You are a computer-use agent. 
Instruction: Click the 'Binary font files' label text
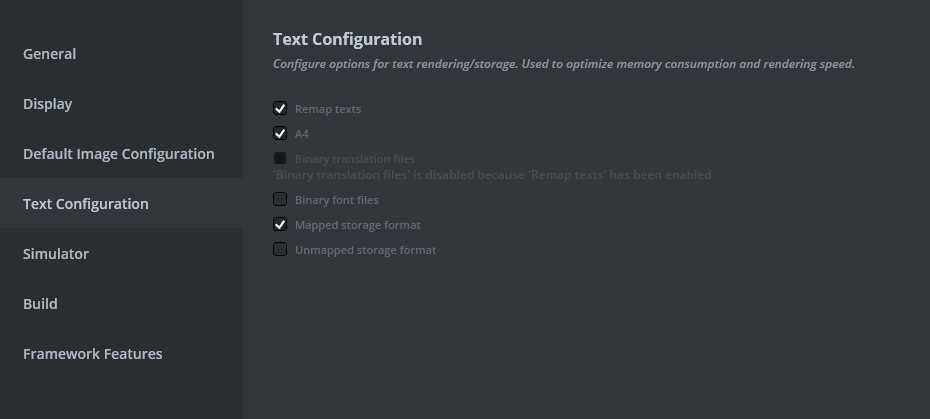coord(336,200)
